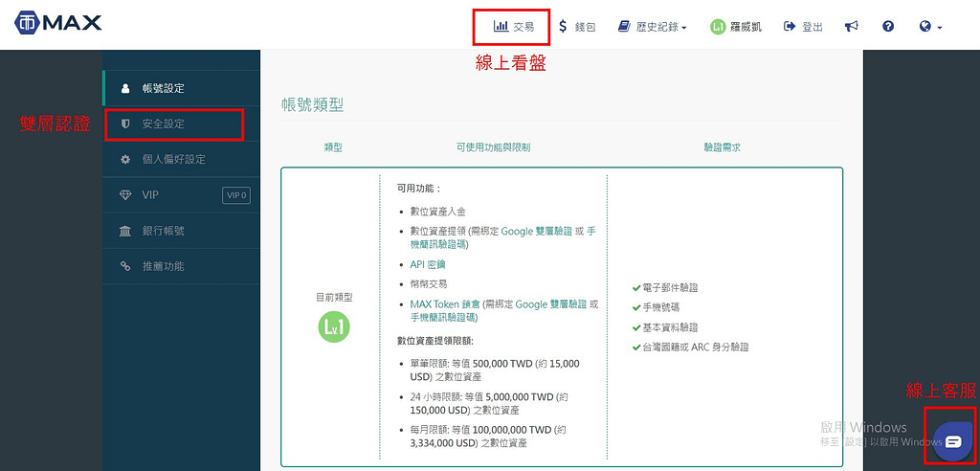Expand the globe language dropdown

tap(930, 26)
